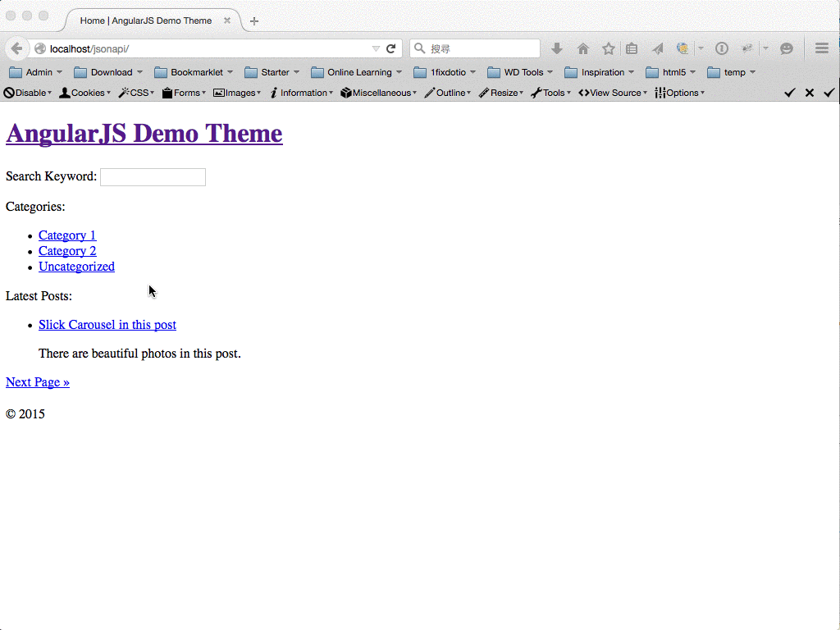Bookmark this page with the star icon
840x630 pixels.
click(608, 48)
